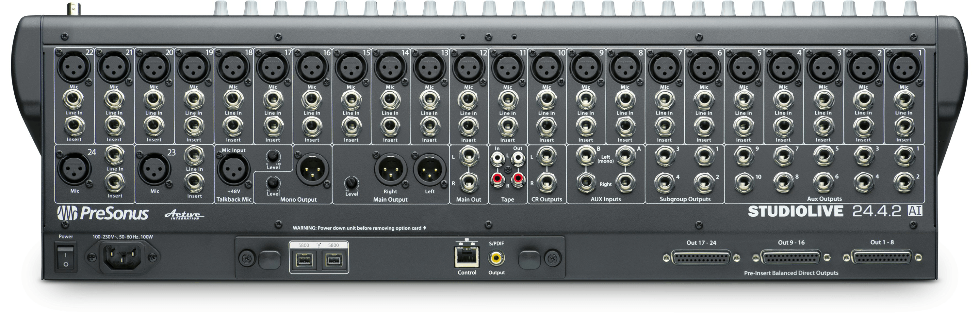Click channel 12 Insert jack
The width and height of the screenshot is (980, 326).
(468, 126)
